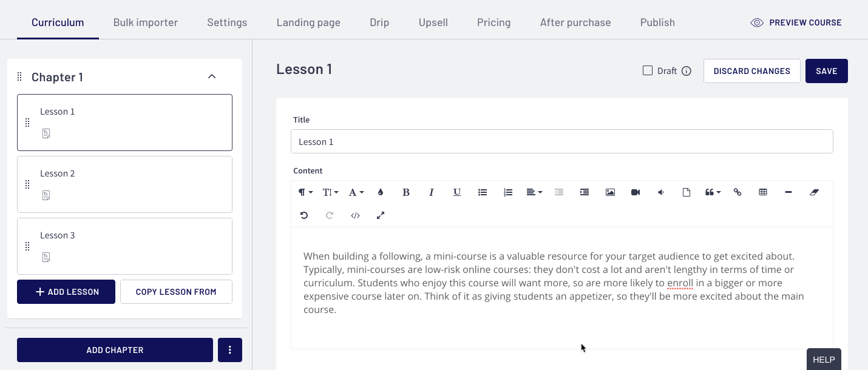Viewport: 868px width, 370px height.
Task: Click the increase indent icon
Action: point(585,192)
